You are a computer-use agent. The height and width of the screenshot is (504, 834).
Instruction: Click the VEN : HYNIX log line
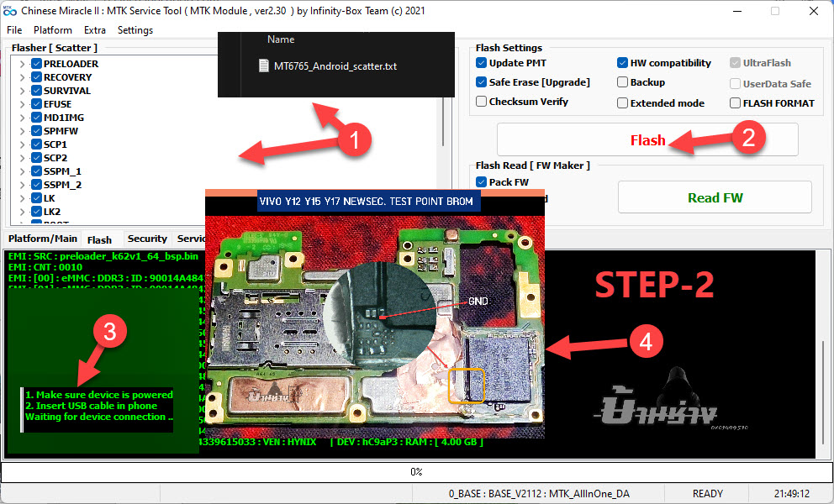[341, 442]
